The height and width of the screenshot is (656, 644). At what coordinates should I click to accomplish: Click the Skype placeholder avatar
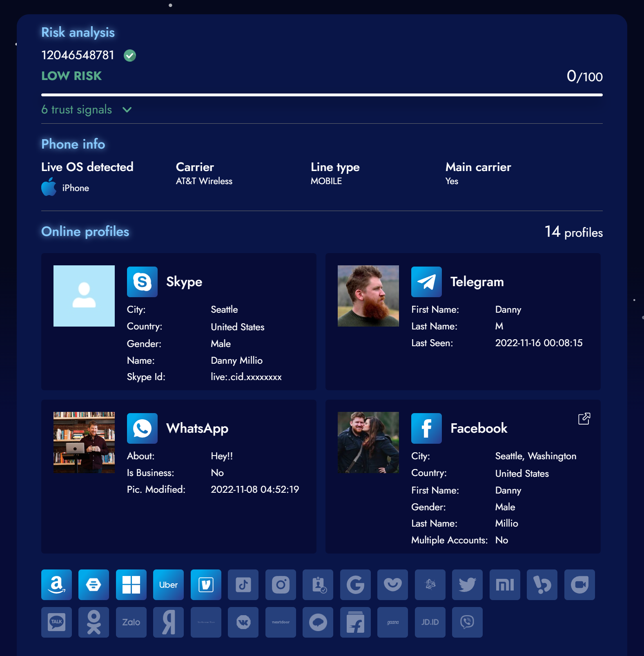click(84, 296)
